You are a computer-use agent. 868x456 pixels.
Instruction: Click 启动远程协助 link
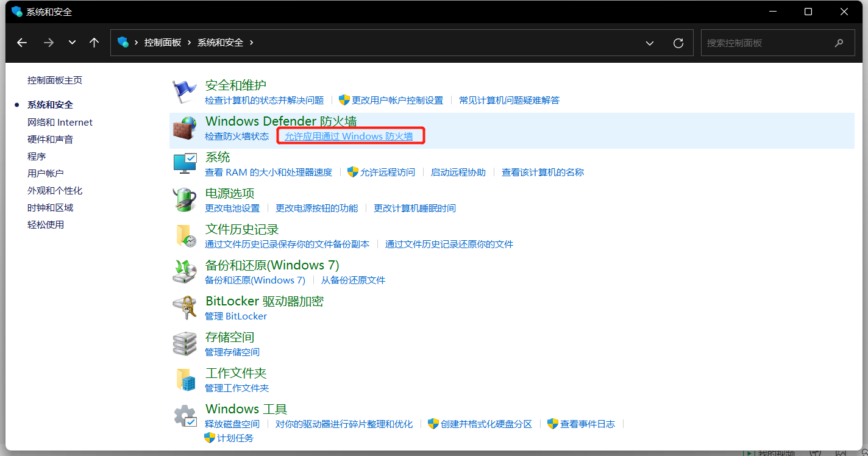click(x=458, y=173)
